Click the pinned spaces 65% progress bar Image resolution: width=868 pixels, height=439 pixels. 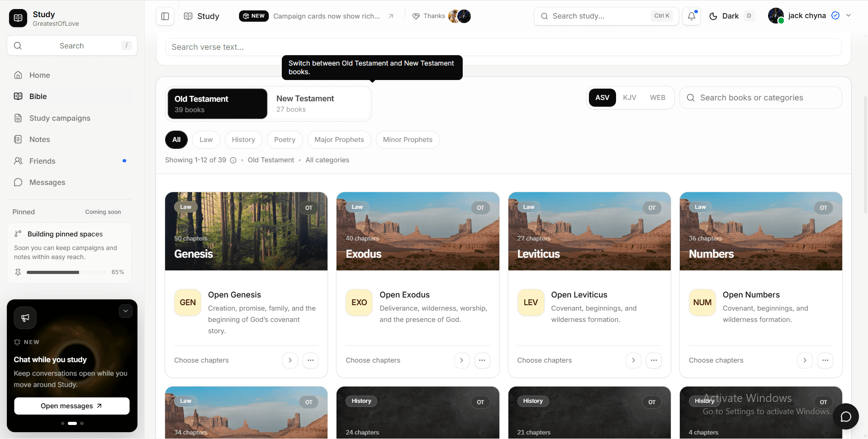coord(67,272)
